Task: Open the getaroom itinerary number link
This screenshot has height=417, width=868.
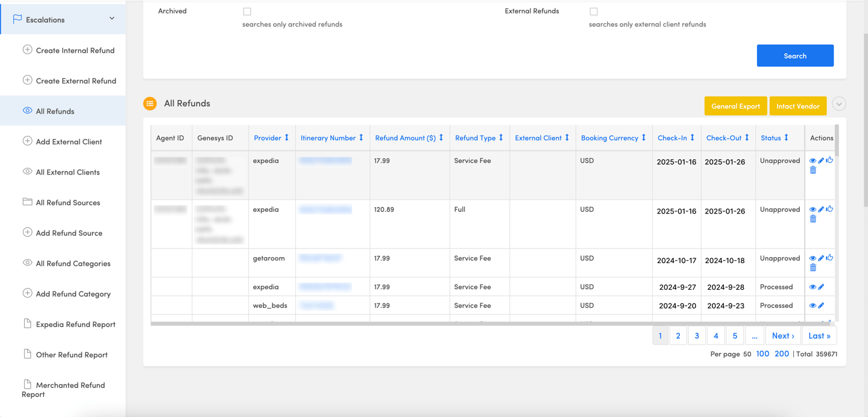Action: (321, 258)
